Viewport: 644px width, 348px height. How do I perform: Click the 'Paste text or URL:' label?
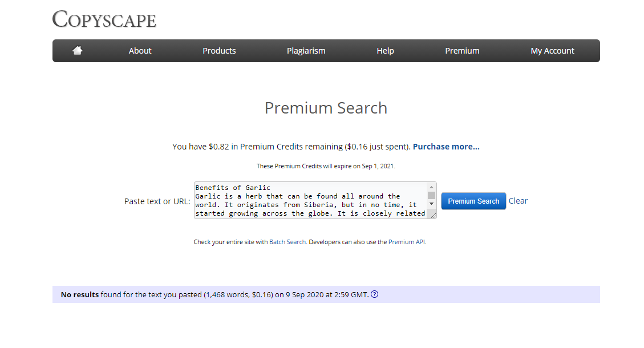point(157,201)
